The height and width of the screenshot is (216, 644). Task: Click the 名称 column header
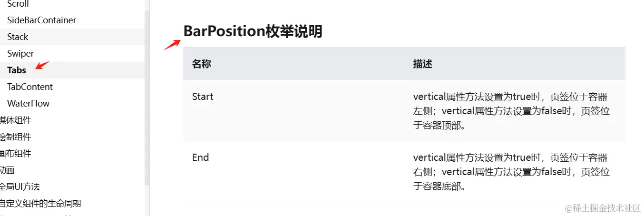[202, 64]
